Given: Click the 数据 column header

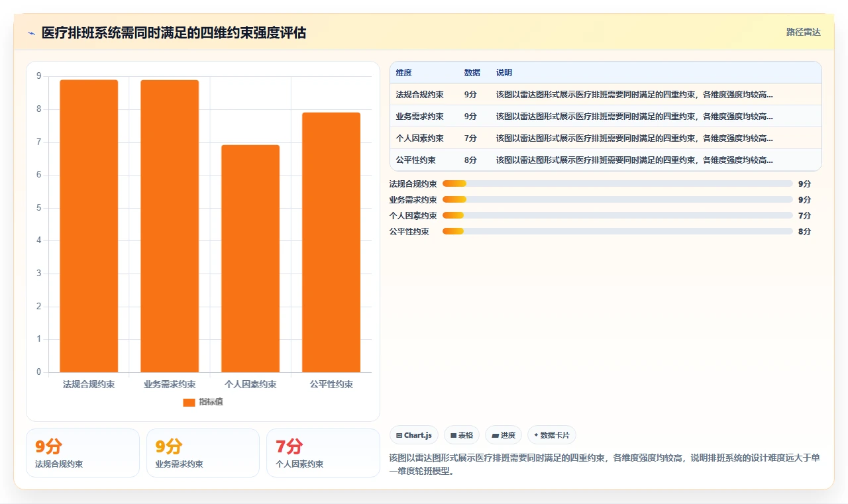Looking at the screenshot, I should tap(472, 73).
